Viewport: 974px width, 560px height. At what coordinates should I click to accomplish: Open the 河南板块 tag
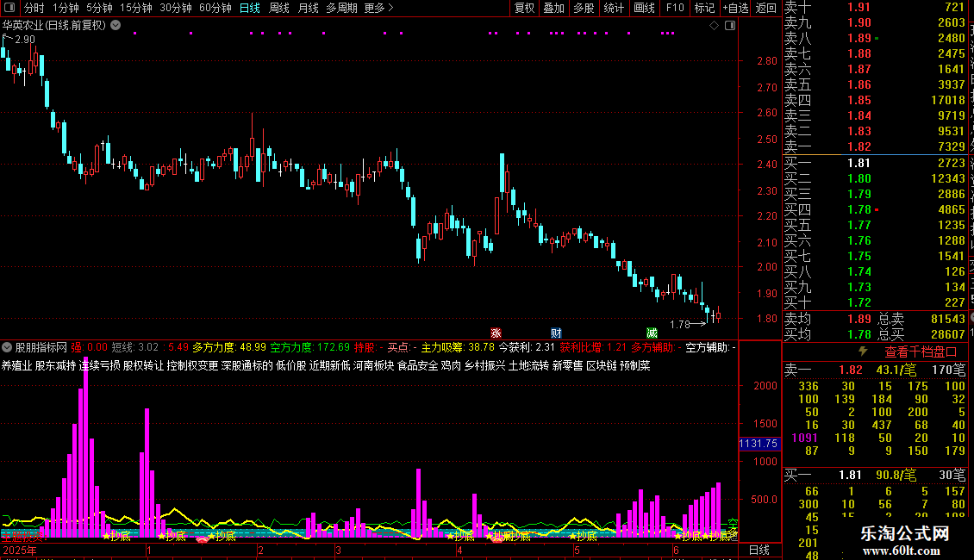(374, 365)
